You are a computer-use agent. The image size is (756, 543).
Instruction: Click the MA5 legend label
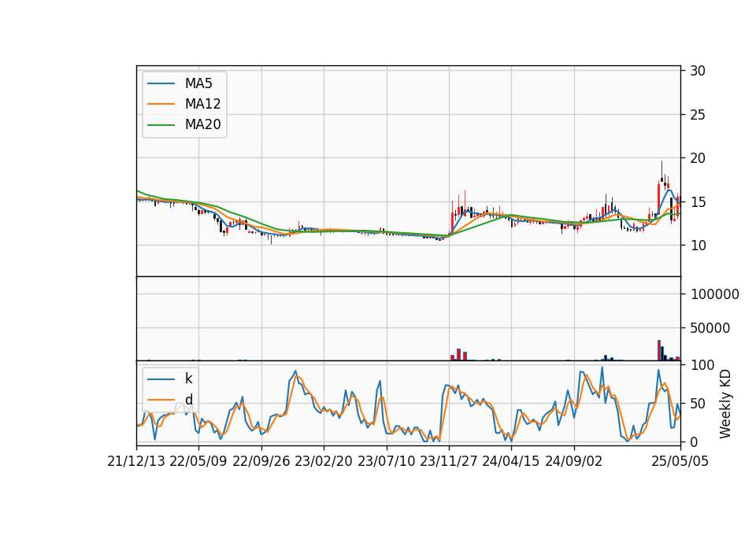click(x=198, y=83)
